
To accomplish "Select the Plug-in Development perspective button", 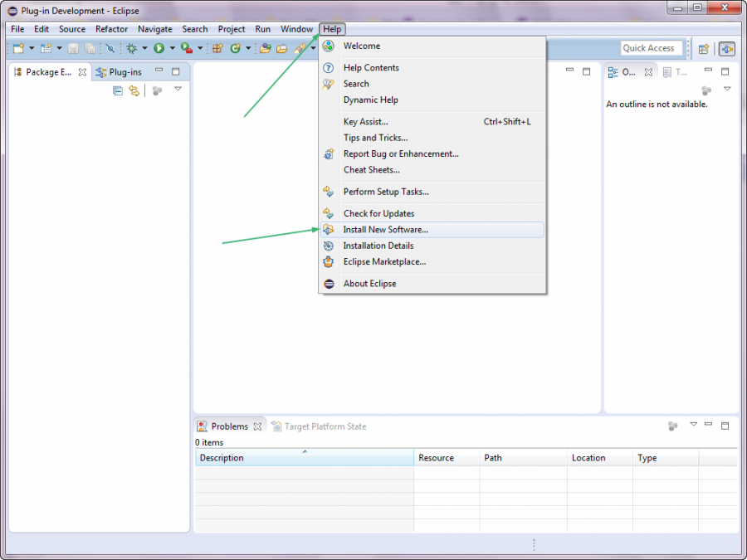I will click(x=726, y=49).
